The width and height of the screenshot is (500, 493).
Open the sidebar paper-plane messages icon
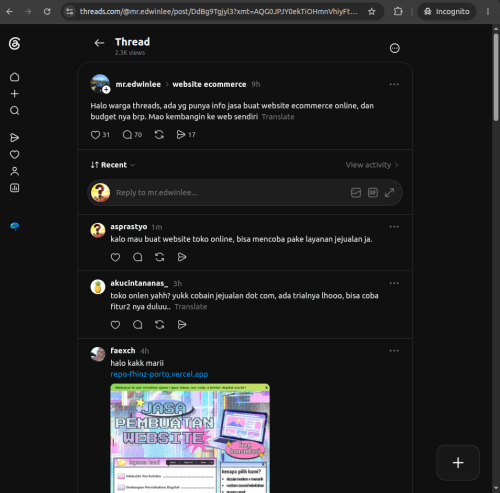(14, 138)
